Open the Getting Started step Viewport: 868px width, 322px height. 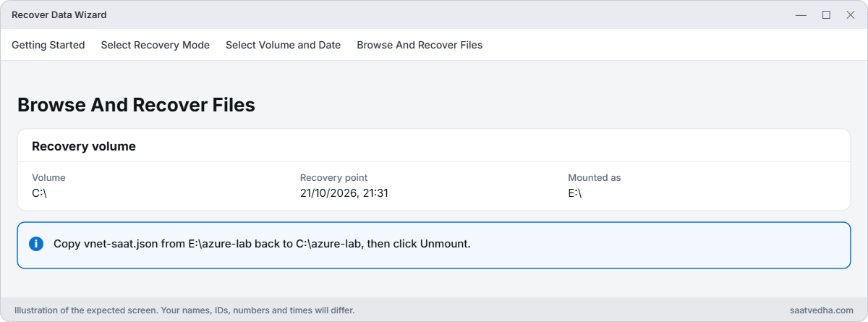coord(48,45)
